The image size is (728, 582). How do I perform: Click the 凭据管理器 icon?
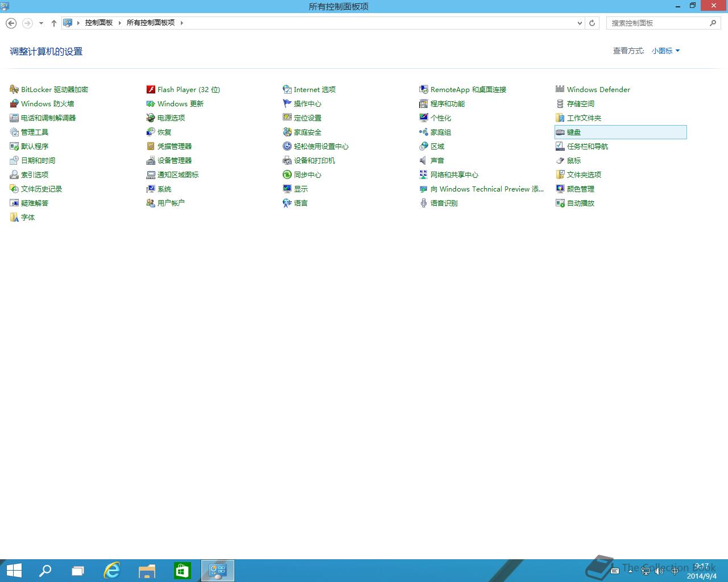tap(151, 146)
